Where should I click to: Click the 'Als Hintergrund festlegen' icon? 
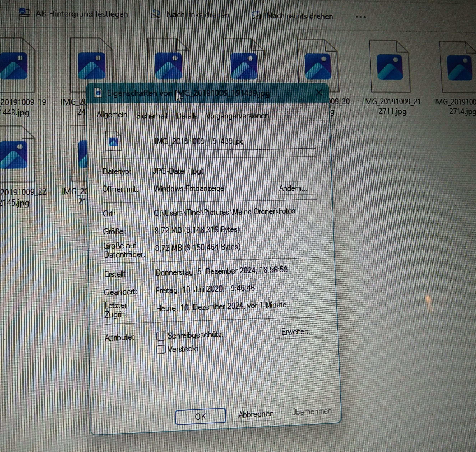pos(25,13)
